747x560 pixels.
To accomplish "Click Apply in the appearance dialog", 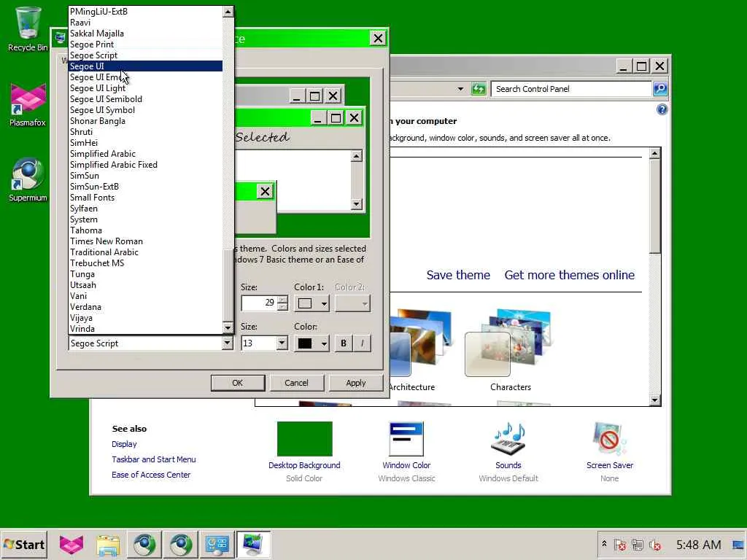I will [355, 383].
